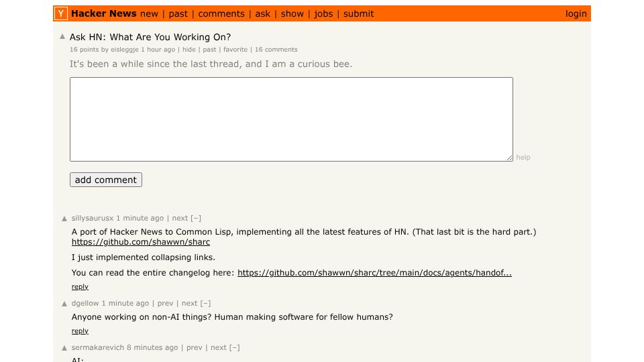644x362 pixels.
Task: Click the comment box resize handle
Action: (509, 158)
